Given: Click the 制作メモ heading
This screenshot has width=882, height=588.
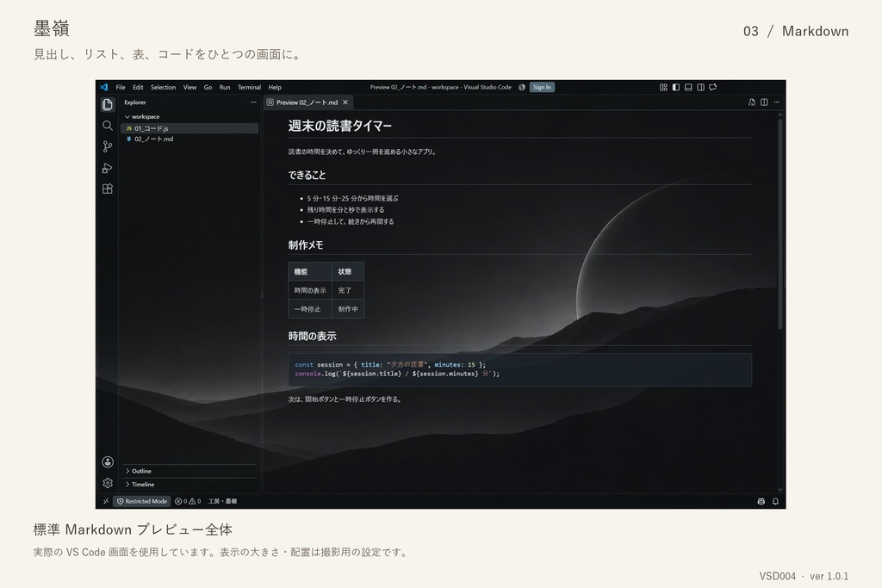Looking at the screenshot, I should 306,245.
